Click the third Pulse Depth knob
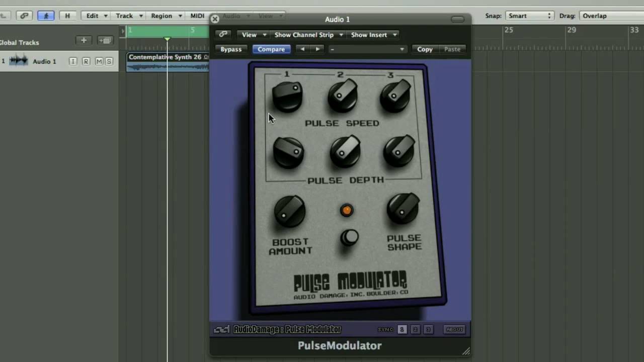The width and height of the screenshot is (644, 362). pyautogui.click(x=399, y=151)
